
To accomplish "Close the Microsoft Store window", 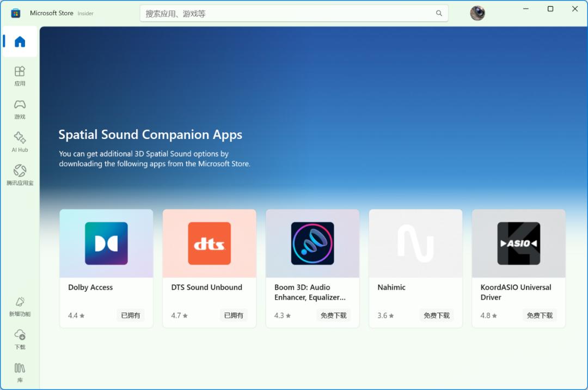I will tap(575, 9).
